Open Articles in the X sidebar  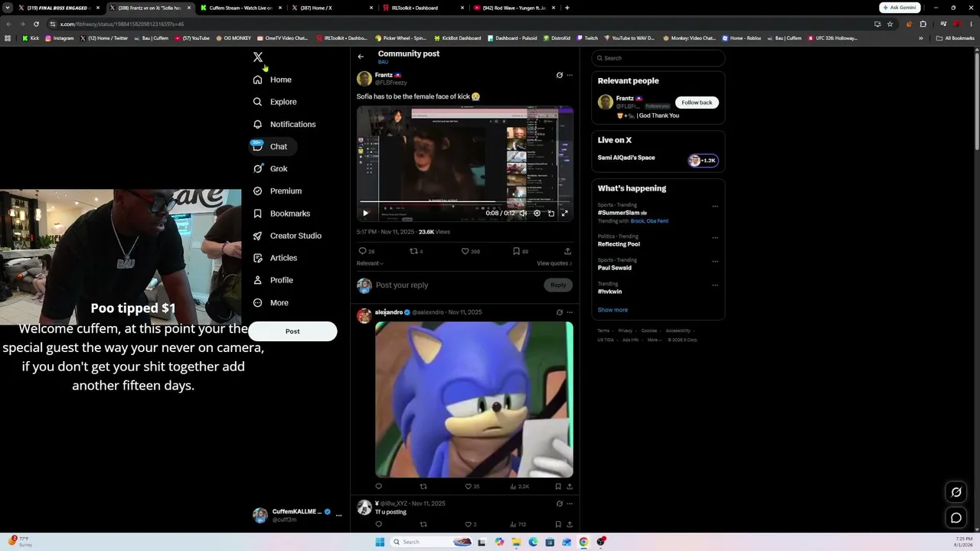[x=275, y=258]
